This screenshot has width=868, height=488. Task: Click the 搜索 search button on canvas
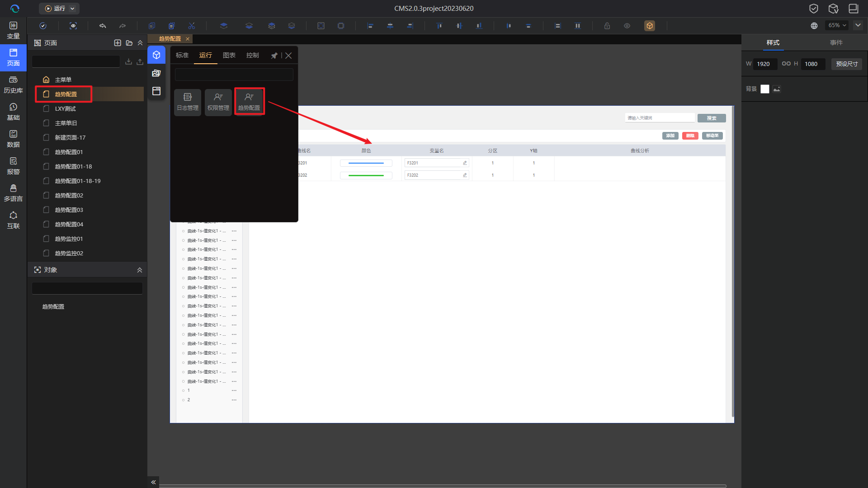pos(712,118)
